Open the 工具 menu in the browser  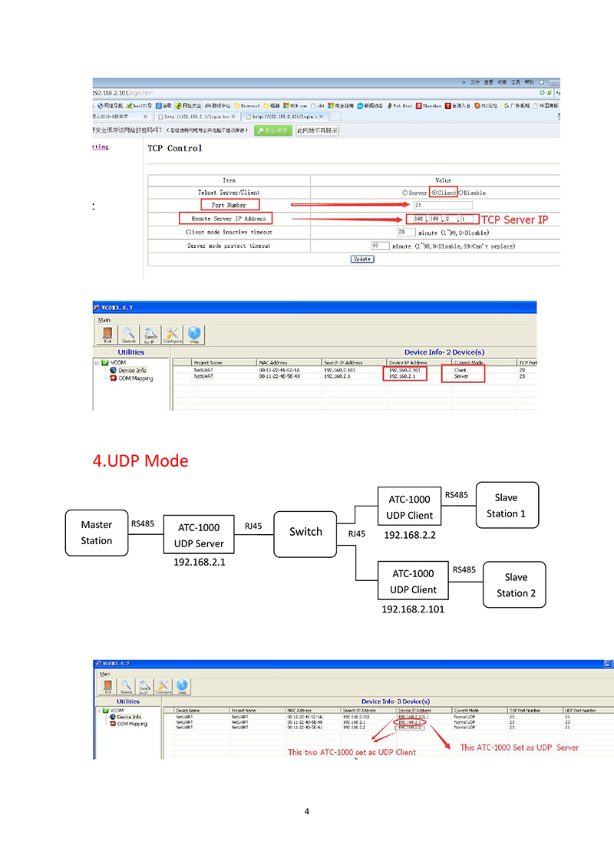tap(516, 82)
